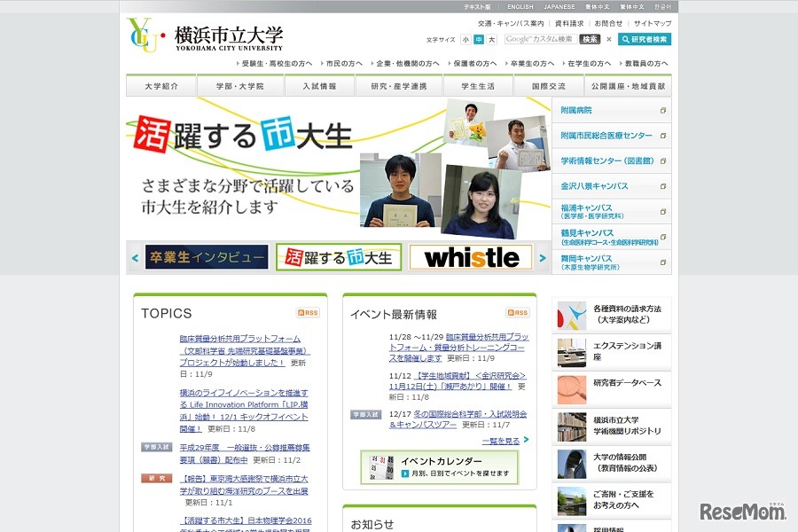Open 学術情報センター (図書館) link
Viewport: 798px width, 532px height.
point(612,160)
